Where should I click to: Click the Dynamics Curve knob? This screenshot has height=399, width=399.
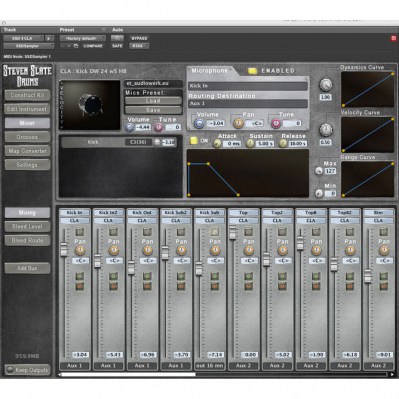coord(326,85)
